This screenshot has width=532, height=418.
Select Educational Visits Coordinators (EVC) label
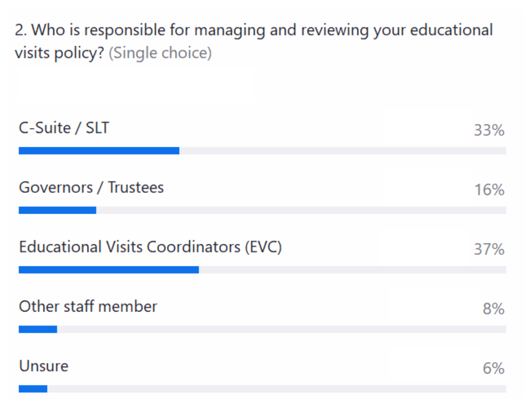(150, 247)
